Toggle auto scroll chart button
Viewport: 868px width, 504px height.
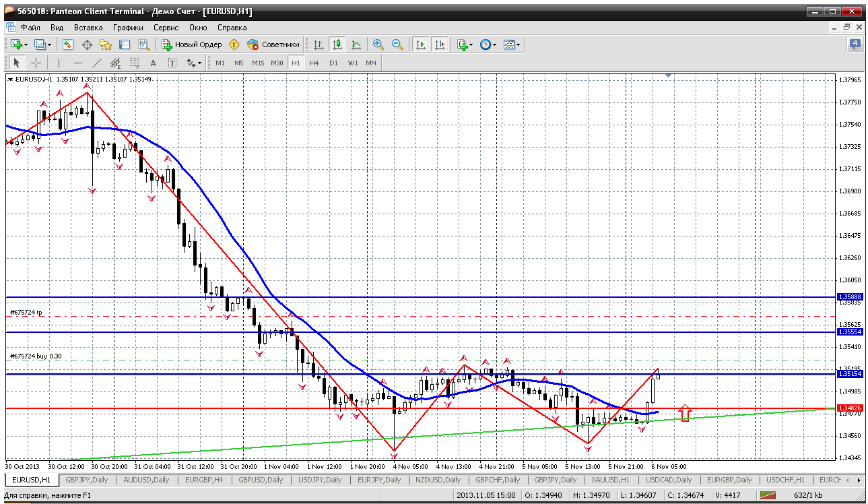coord(421,44)
